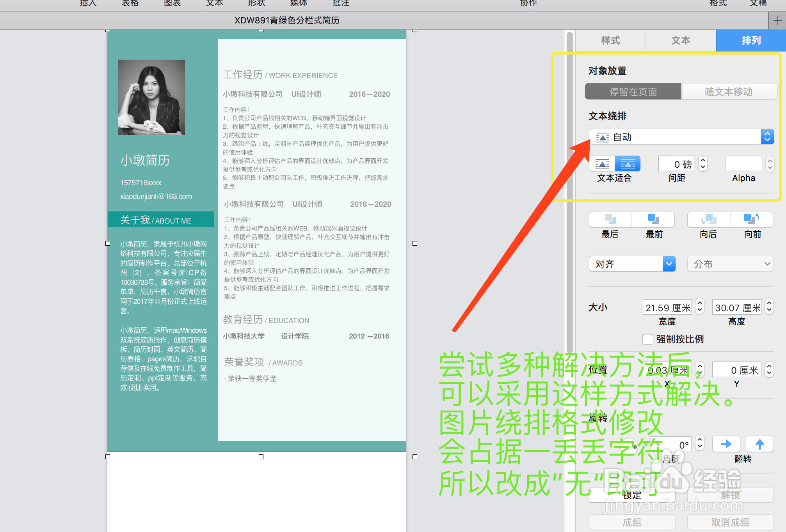Screen dimensions: 786x532
Task: Switch to the 样式 tab
Action: tap(610, 40)
